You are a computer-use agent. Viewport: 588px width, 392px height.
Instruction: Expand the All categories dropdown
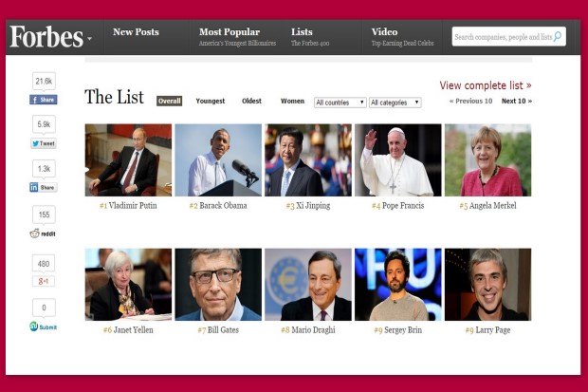click(x=395, y=103)
